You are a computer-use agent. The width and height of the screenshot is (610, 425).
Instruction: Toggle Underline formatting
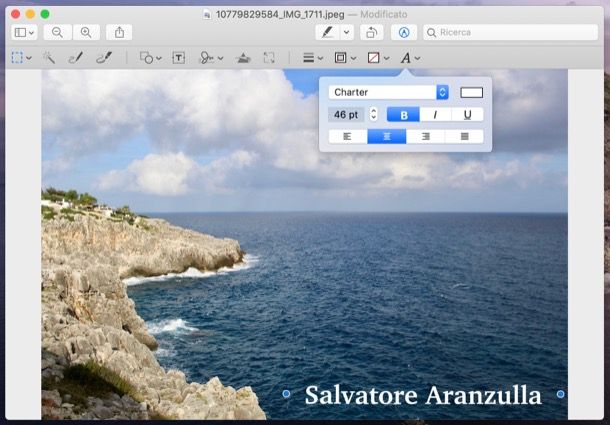coord(468,115)
